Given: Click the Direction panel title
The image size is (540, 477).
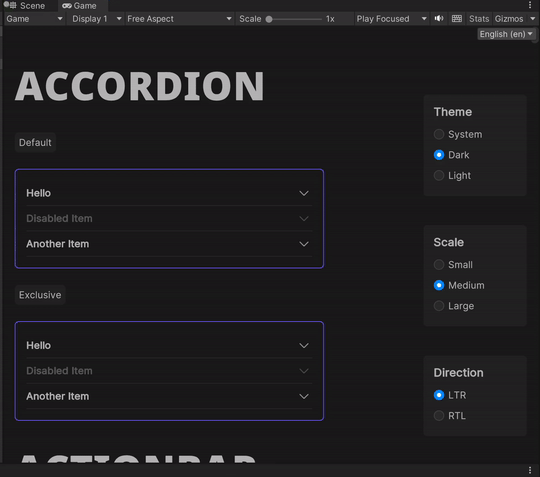Looking at the screenshot, I should click(458, 373).
